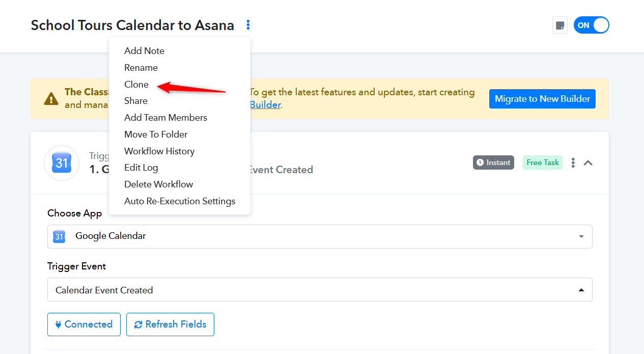The width and height of the screenshot is (644, 354).
Task: Open the workflow notes icon
Action: point(560,25)
